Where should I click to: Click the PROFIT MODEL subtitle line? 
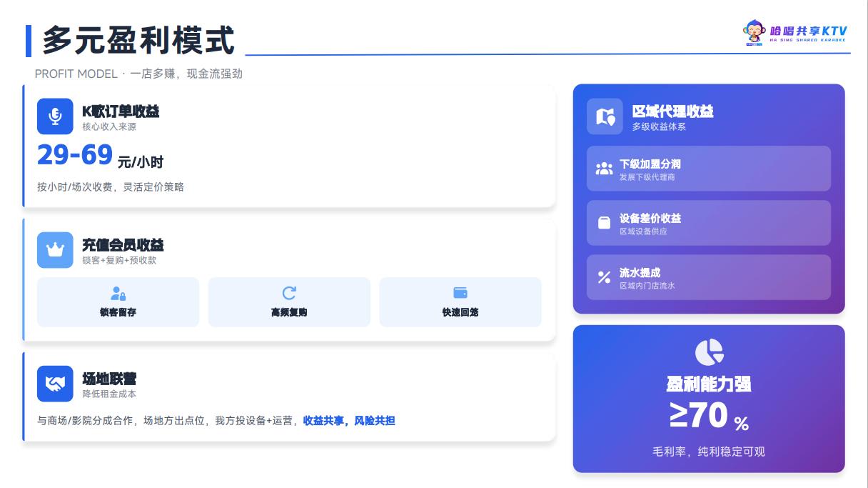tap(138, 74)
